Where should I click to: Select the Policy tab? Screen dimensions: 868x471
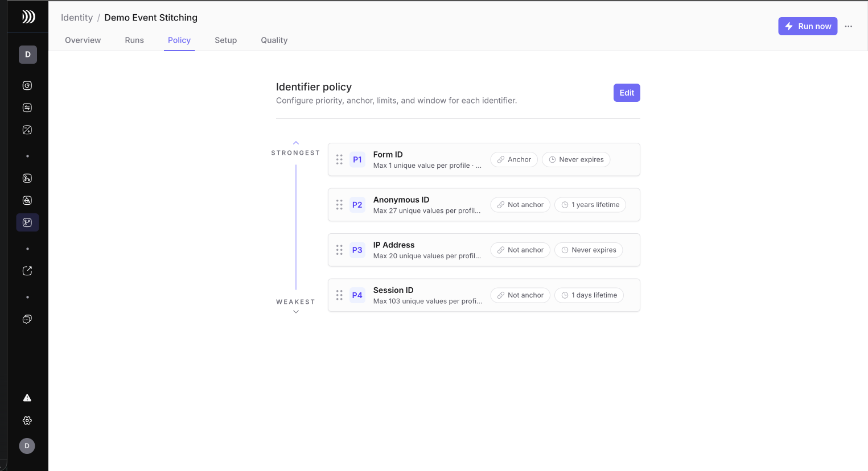(x=179, y=40)
